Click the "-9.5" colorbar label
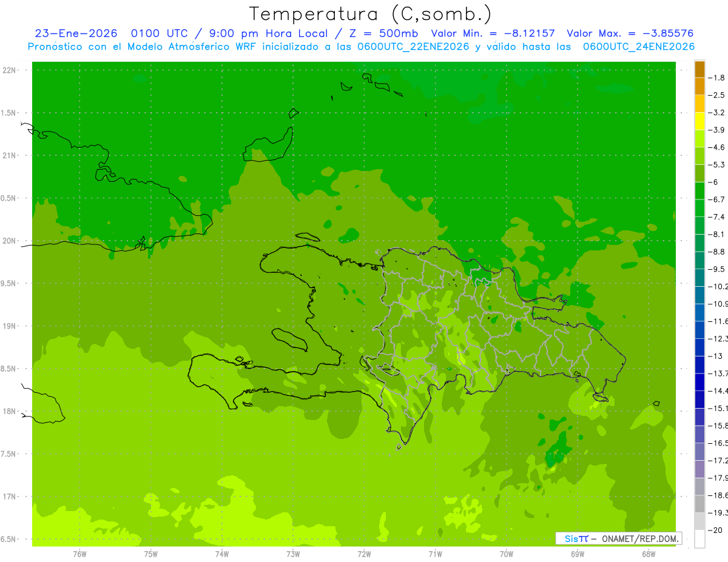The height and width of the screenshot is (562, 728). 716,269
